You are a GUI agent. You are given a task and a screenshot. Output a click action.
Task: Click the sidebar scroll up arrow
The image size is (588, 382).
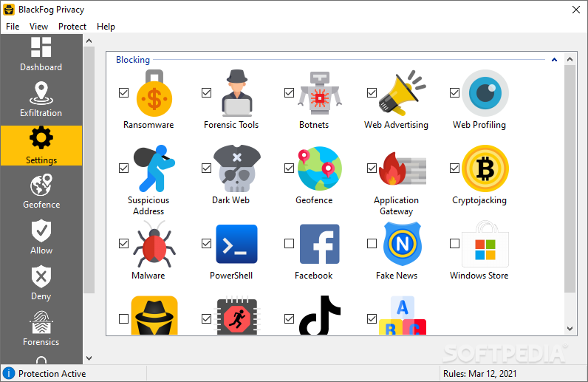click(x=89, y=41)
